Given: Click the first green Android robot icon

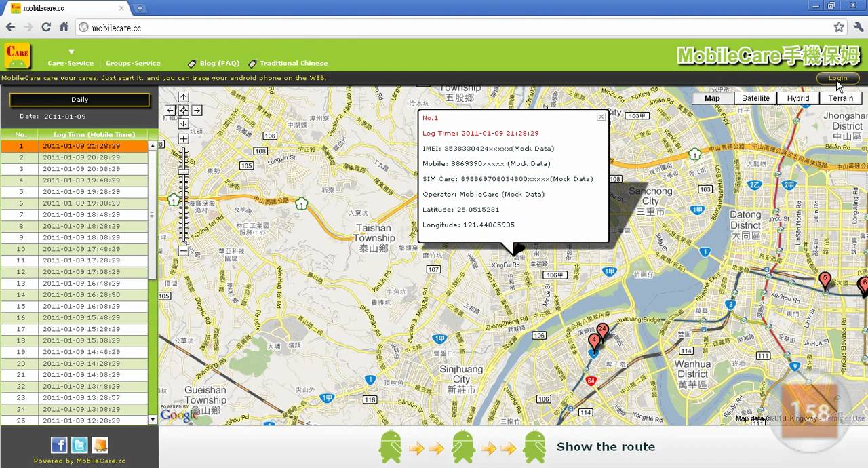Looking at the screenshot, I should (x=391, y=446).
